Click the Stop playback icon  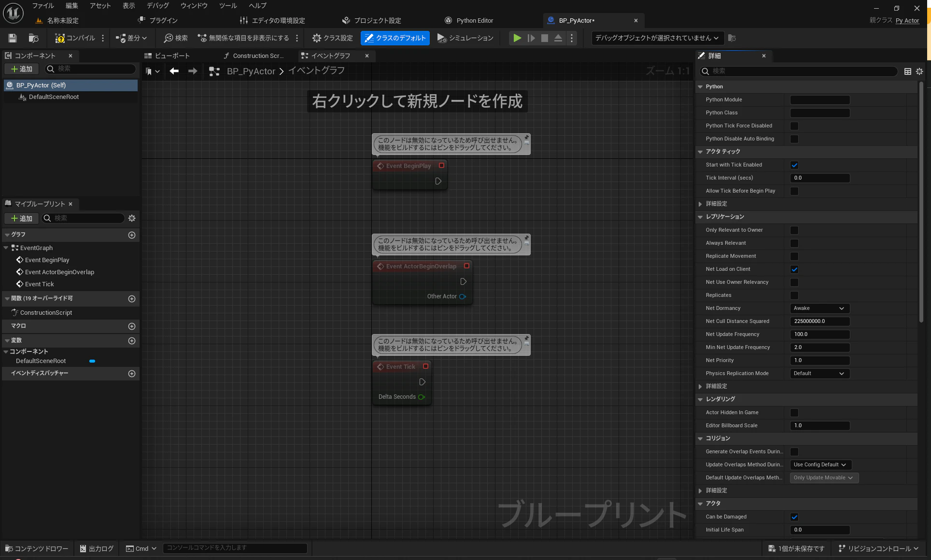[x=545, y=38]
